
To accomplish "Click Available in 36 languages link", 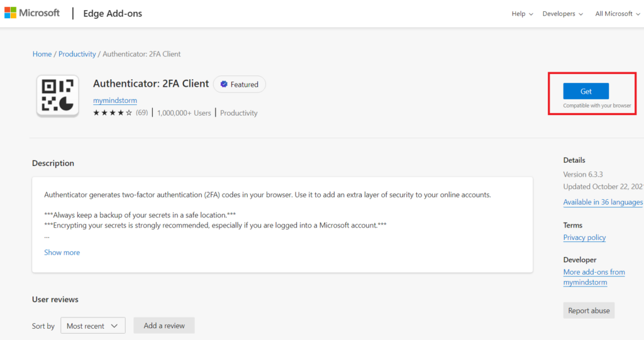I will coord(602,202).
